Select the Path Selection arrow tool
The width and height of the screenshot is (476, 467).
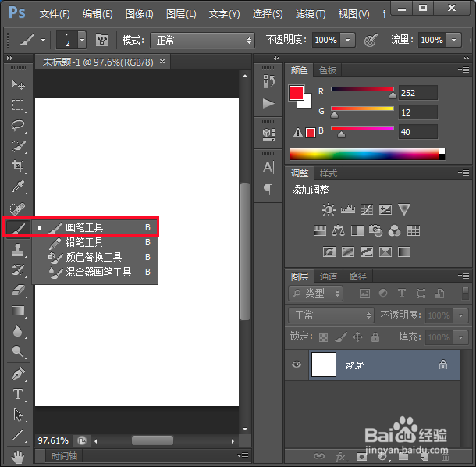click(x=18, y=415)
